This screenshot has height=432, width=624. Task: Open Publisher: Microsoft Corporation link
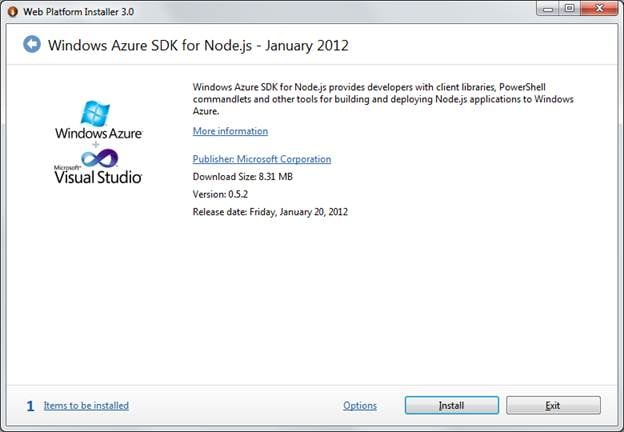(x=262, y=159)
